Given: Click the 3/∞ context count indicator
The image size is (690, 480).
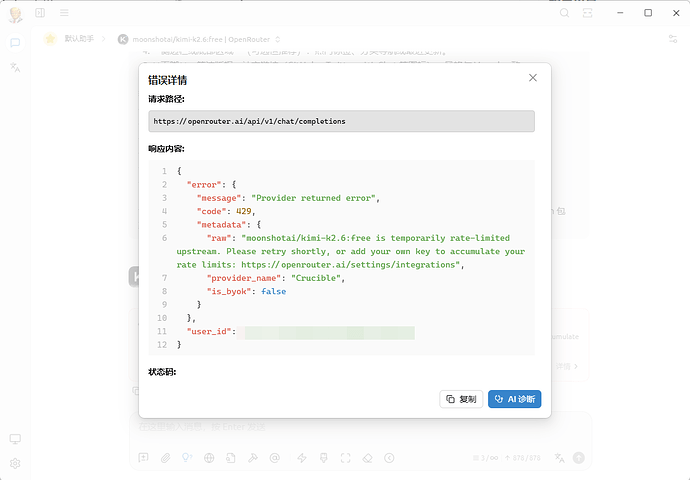Looking at the screenshot, I should click(x=486, y=458).
